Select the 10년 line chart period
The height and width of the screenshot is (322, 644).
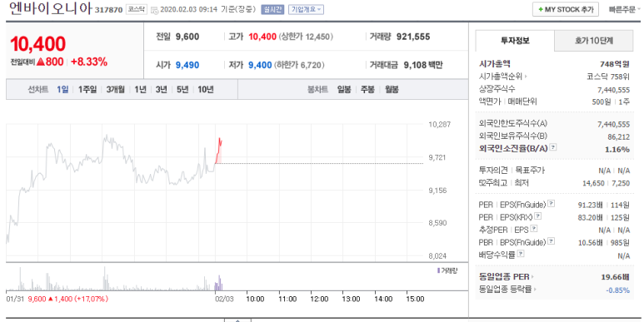(206, 89)
